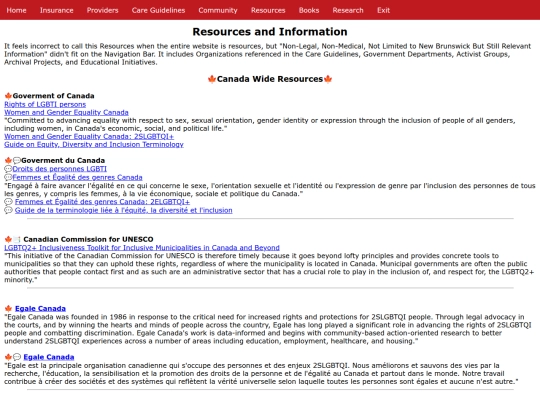Click the Canadian Commission for UNESCO heading
Image resolution: width=540 pixels, height=405 pixels.
click(x=88, y=239)
